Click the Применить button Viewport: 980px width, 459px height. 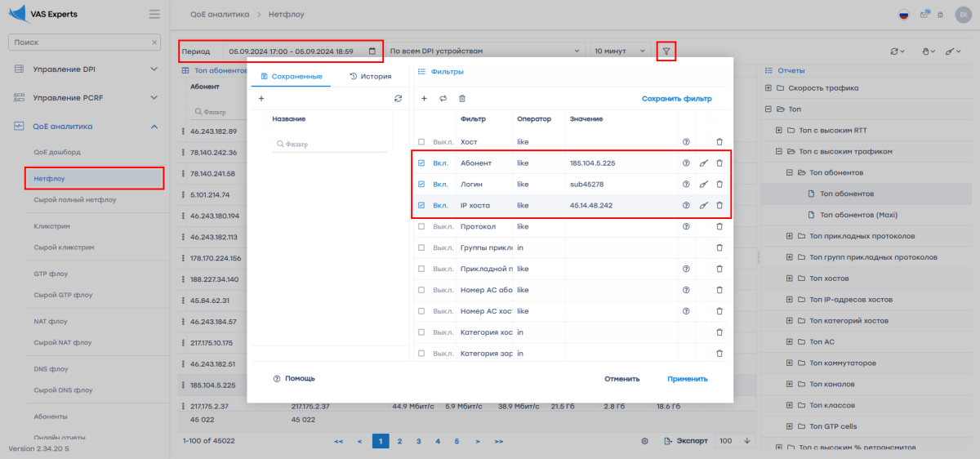point(687,379)
